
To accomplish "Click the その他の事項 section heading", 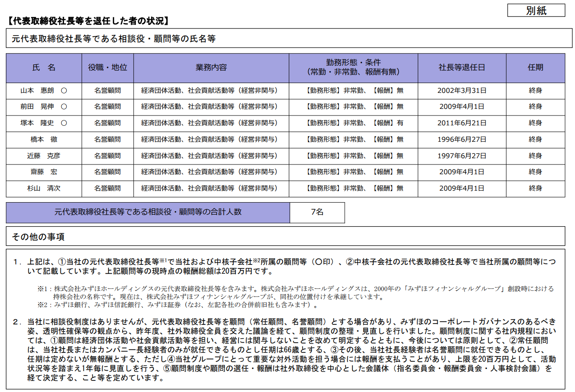I will pyautogui.click(x=38, y=237).
